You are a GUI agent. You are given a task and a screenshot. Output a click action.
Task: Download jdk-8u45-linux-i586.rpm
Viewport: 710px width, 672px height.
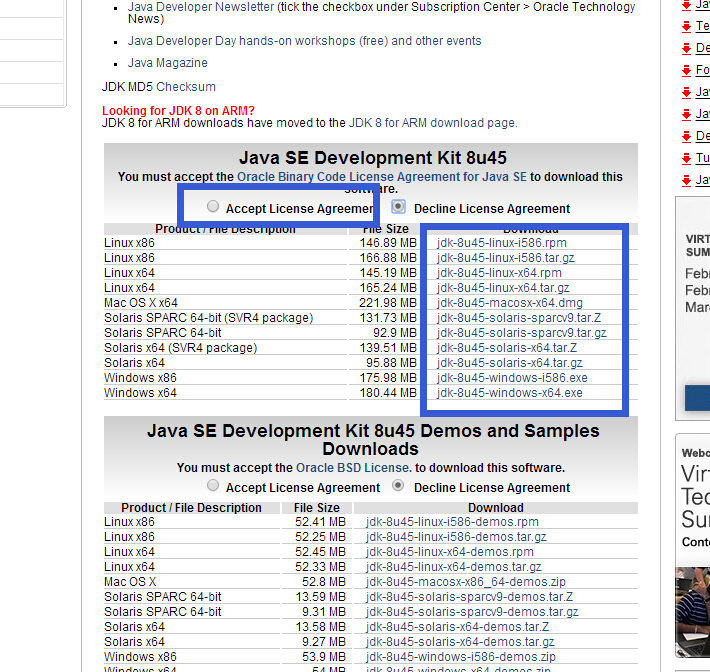point(502,243)
